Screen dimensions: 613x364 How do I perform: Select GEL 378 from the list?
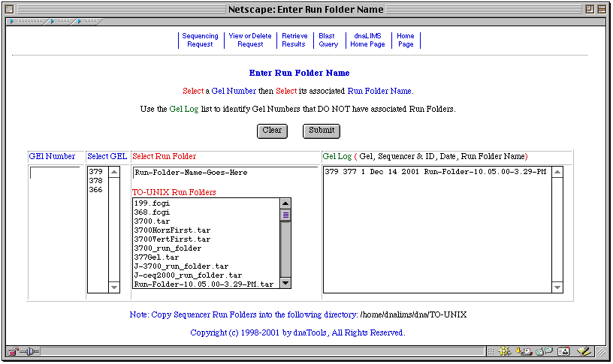pos(96,181)
